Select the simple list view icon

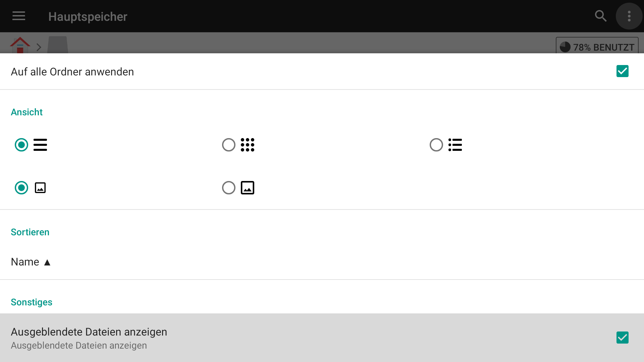click(40, 145)
